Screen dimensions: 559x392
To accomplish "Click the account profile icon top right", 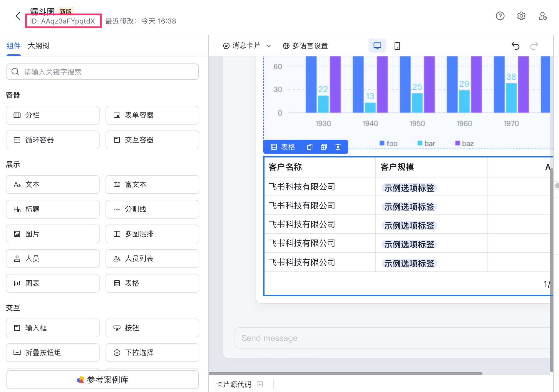I will tap(542, 16).
